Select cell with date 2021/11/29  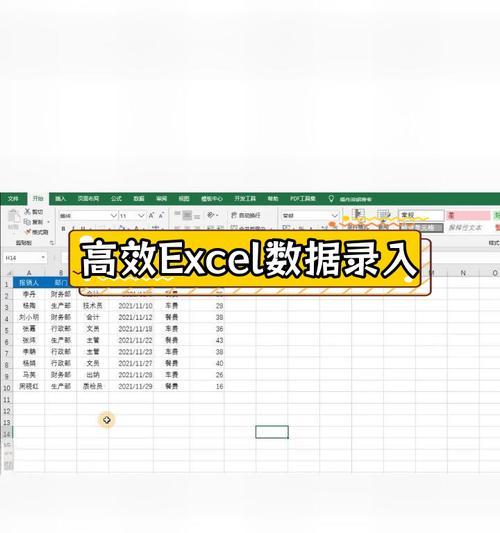click(x=131, y=386)
